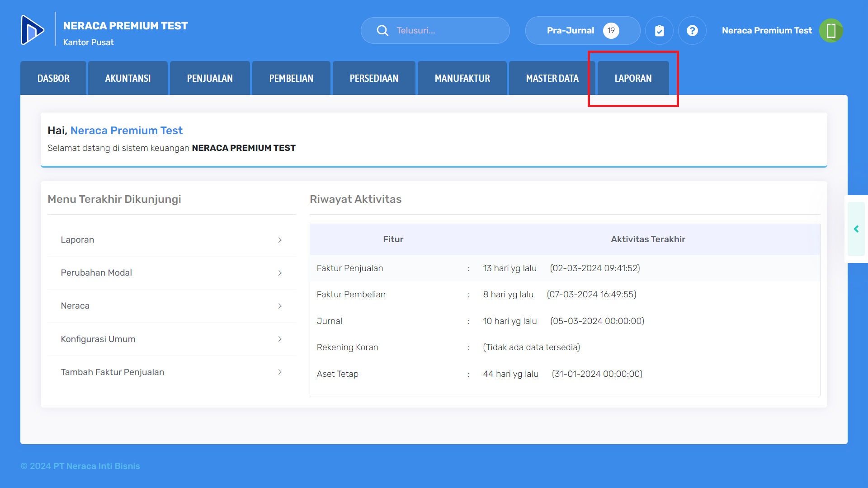
Task: Click the chevron beside Neraca row
Action: click(x=280, y=306)
